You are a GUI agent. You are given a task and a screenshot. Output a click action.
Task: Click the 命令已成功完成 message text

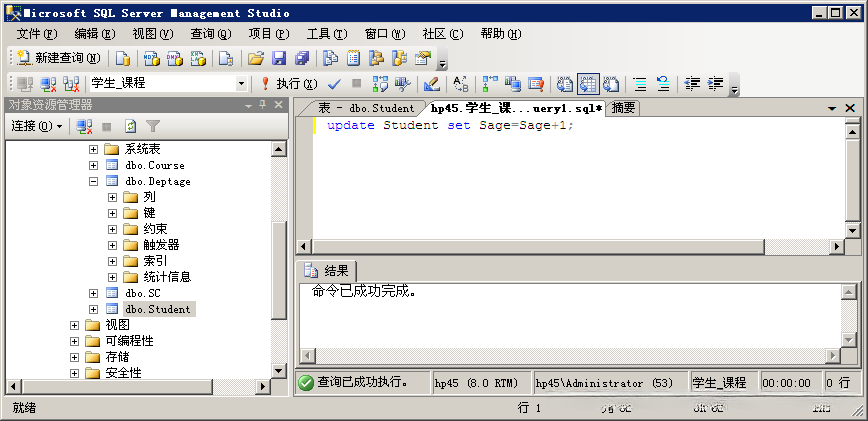pyautogui.click(x=364, y=292)
